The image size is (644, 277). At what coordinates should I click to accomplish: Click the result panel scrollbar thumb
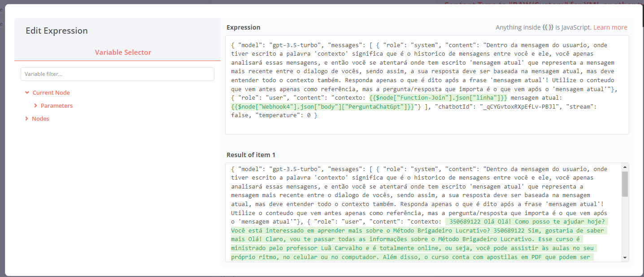(x=625, y=184)
